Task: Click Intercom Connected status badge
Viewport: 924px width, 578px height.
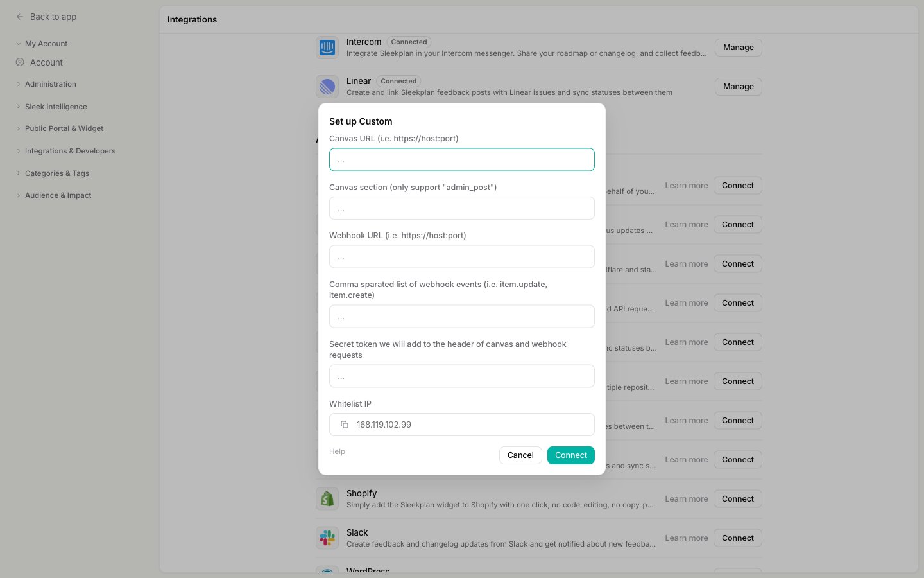Action: coord(409,42)
